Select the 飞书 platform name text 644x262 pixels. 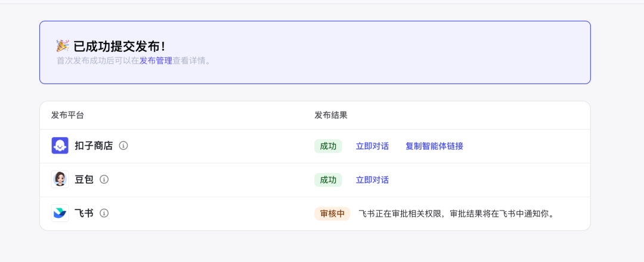click(84, 213)
